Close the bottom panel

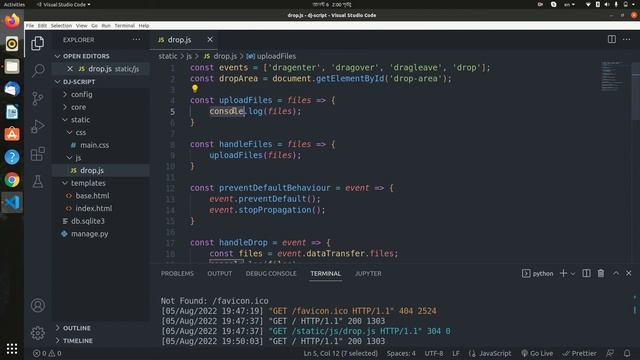[629, 273]
